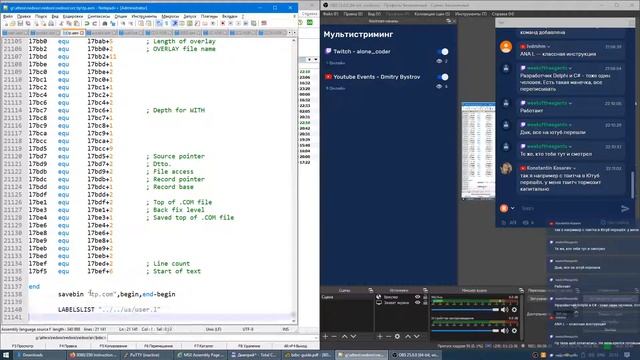Add a new source with the plus icon

[x=380, y=336]
